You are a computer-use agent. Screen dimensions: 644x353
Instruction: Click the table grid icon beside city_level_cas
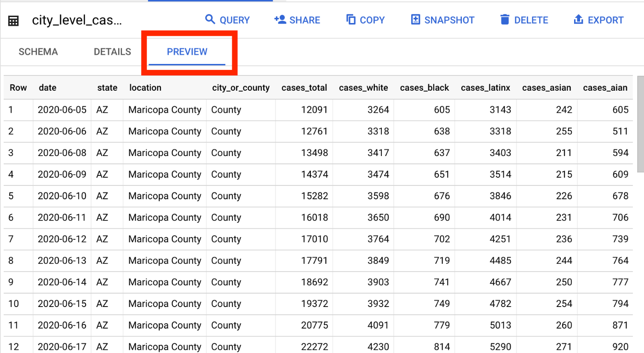13,21
